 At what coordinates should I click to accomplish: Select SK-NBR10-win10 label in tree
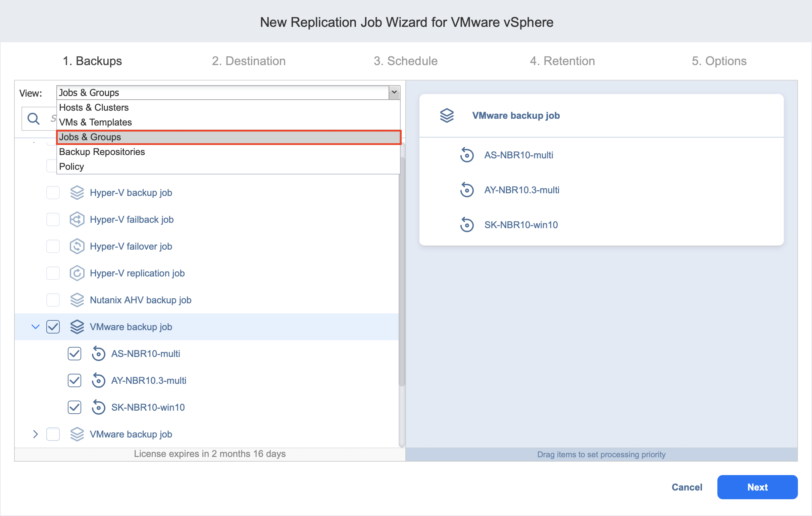[x=148, y=407]
